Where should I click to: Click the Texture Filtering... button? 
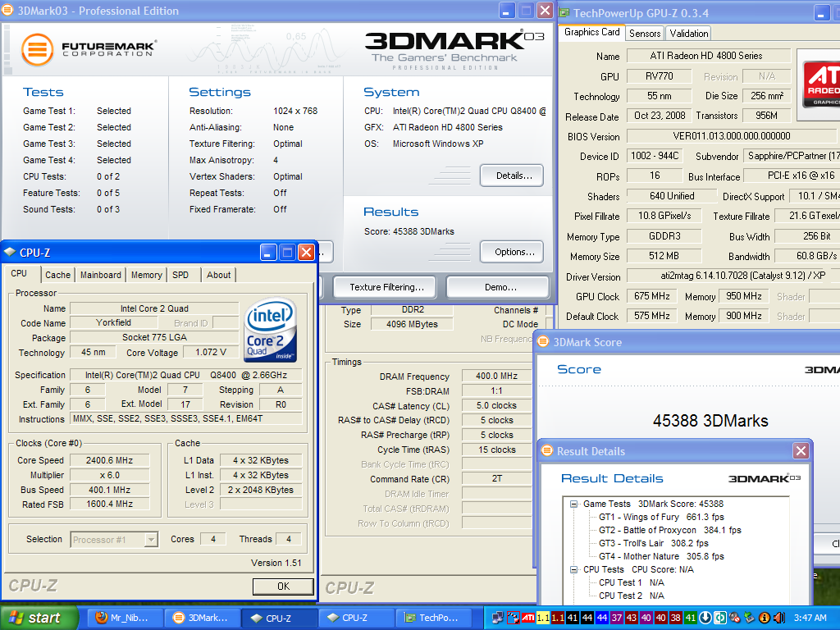pyautogui.click(x=385, y=287)
